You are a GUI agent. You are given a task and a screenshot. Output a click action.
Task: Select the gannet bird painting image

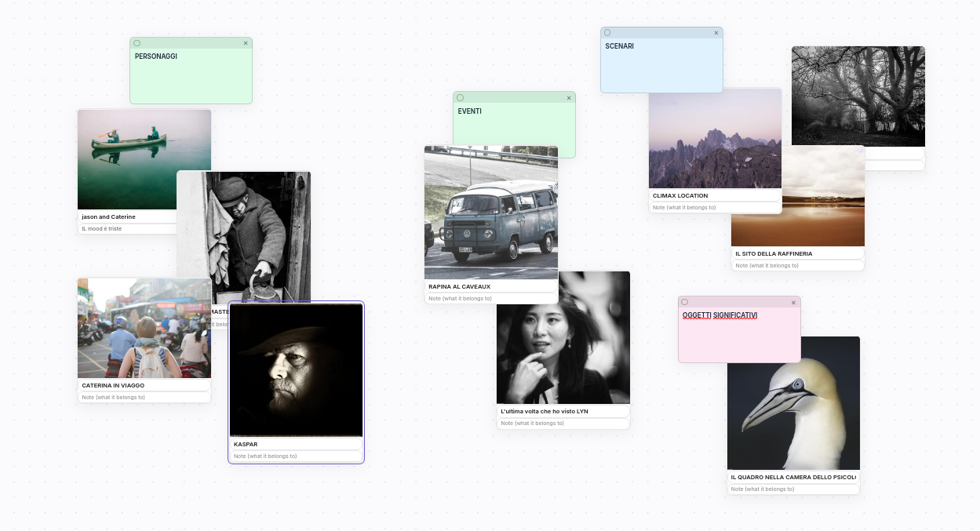pos(793,403)
